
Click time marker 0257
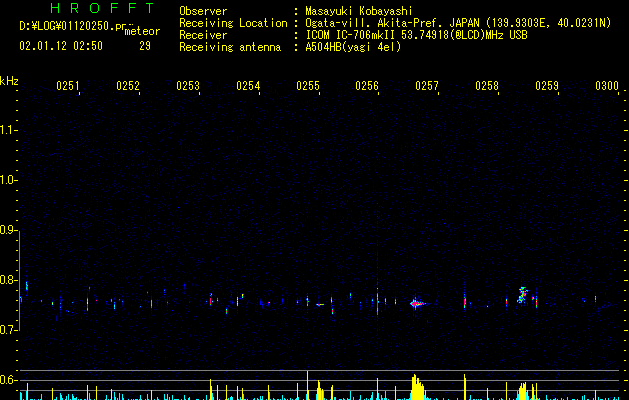pyautogui.click(x=427, y=85)
